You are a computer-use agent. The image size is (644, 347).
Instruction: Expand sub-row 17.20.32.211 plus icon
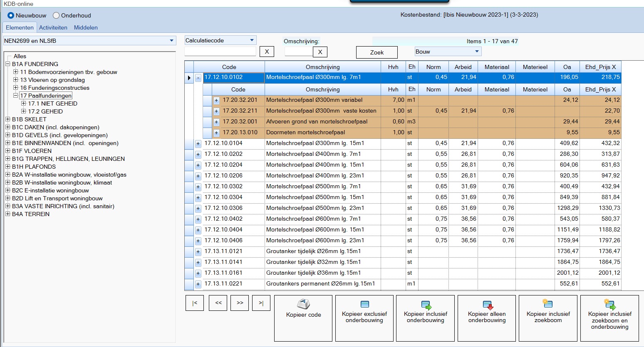216,111
